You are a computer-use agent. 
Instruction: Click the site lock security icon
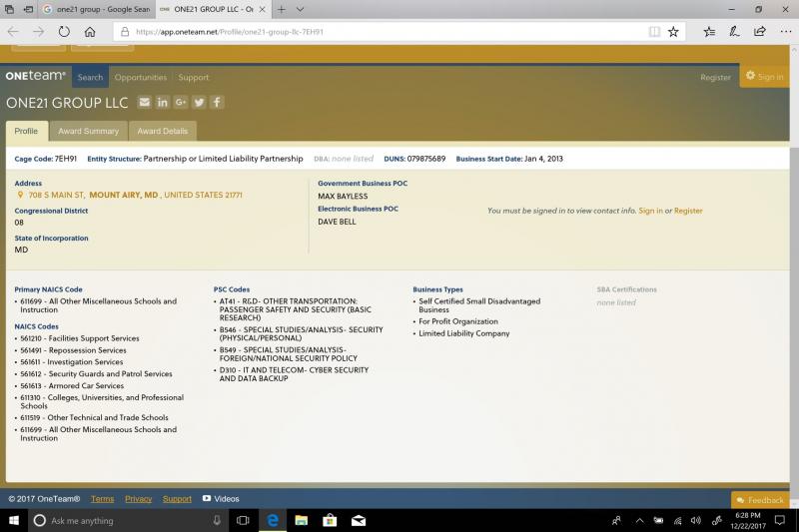click(x=125, y=32)
